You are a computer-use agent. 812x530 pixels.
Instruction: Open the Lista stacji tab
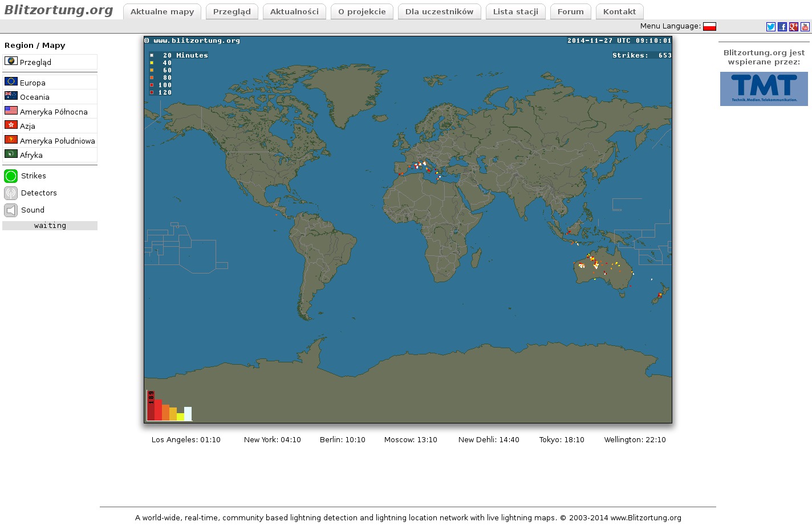click(515, 11)
